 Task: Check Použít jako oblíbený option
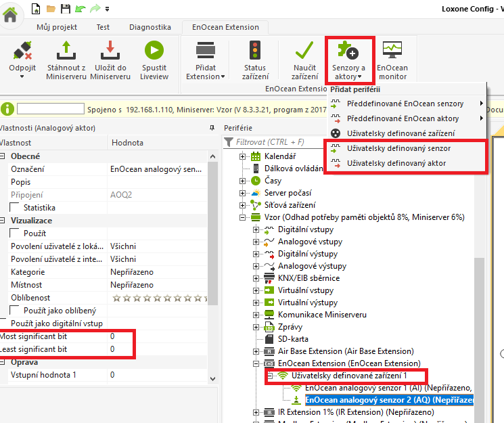[15, 311]
